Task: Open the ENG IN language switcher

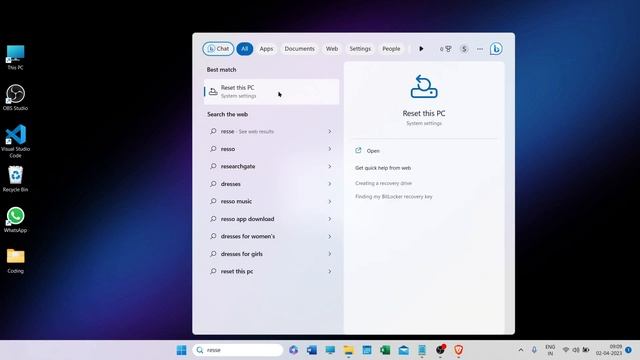Action: [550, 350]
